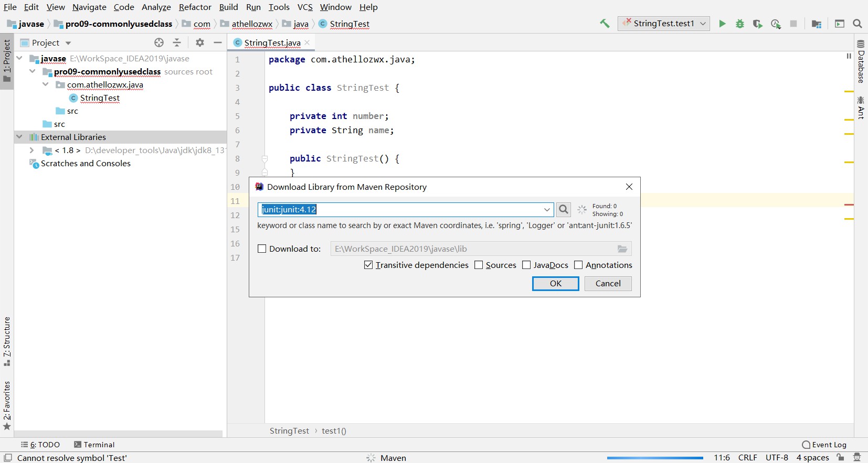Open the File menu

[10, 7]
